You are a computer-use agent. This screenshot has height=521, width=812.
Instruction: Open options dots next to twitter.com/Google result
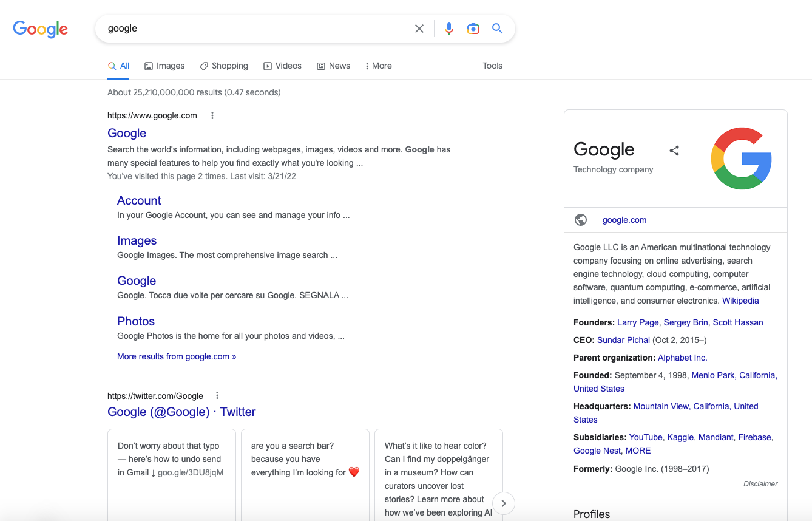(217, 395)
